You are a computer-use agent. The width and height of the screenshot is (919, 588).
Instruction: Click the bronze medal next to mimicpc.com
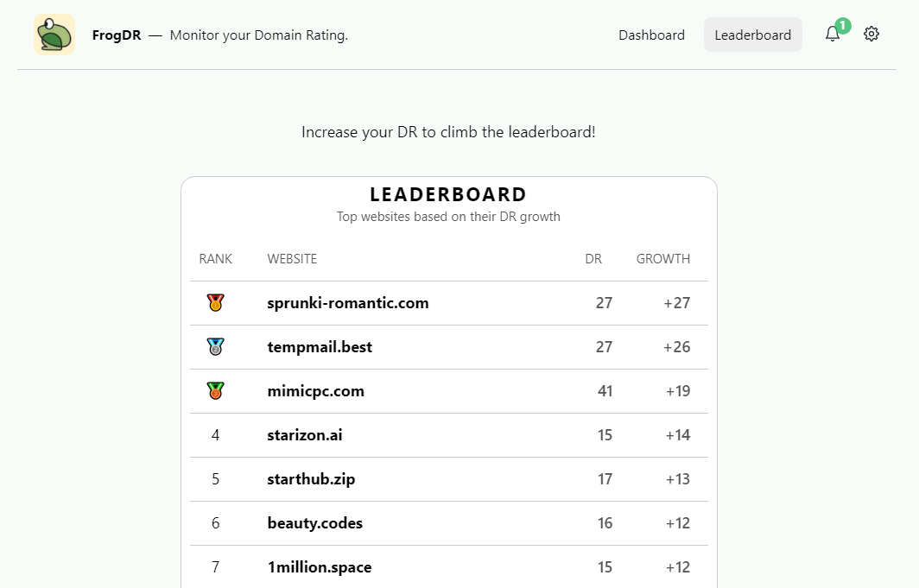[216, 390]
